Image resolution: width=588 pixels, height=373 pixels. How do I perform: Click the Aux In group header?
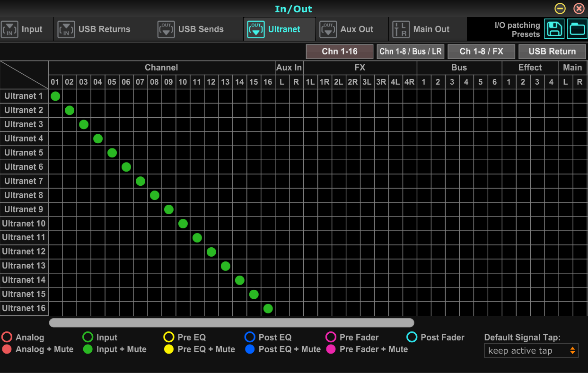[290, 68]
